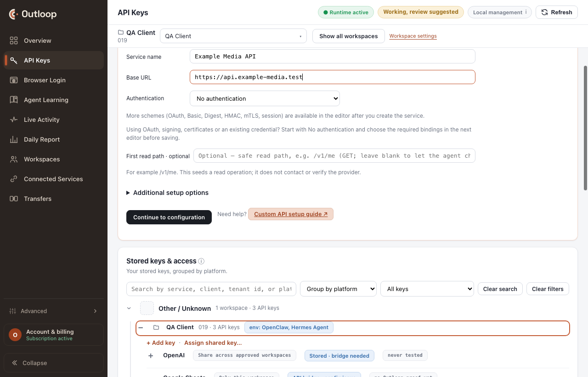
Task: Open Workspace settings link
Action: click(x=413, y=36)
